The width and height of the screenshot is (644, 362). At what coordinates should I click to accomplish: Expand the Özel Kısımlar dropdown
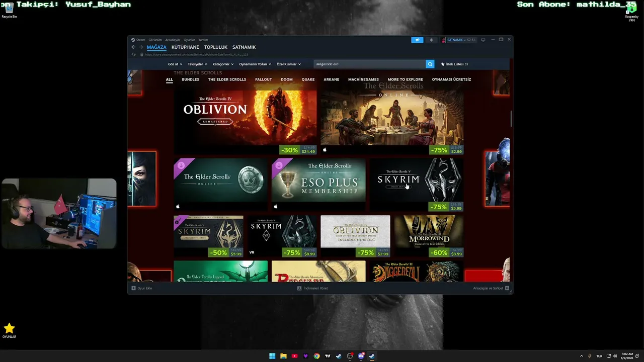288,64
